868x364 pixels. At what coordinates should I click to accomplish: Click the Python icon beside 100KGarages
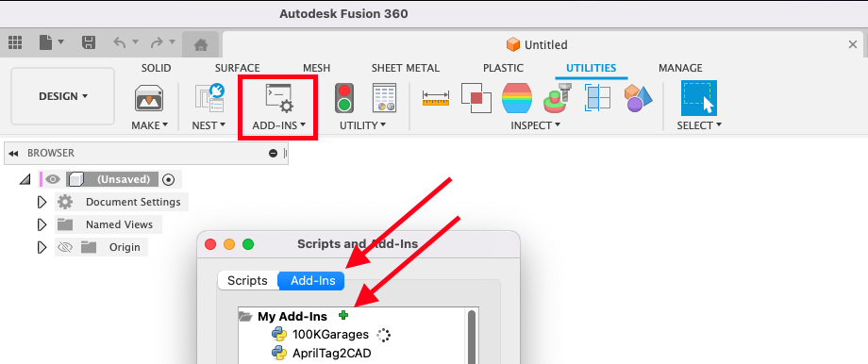click(279, 334)
